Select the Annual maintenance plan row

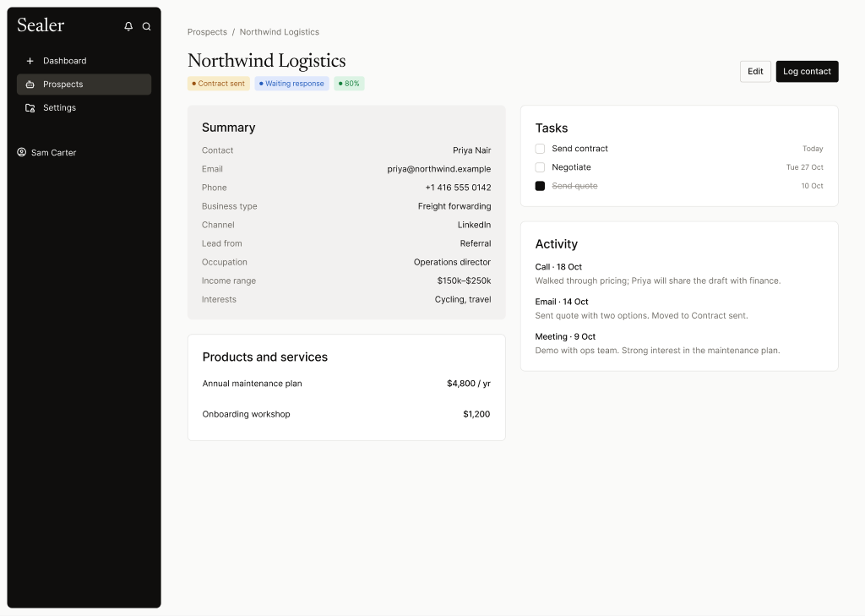[x=346, y=384]
